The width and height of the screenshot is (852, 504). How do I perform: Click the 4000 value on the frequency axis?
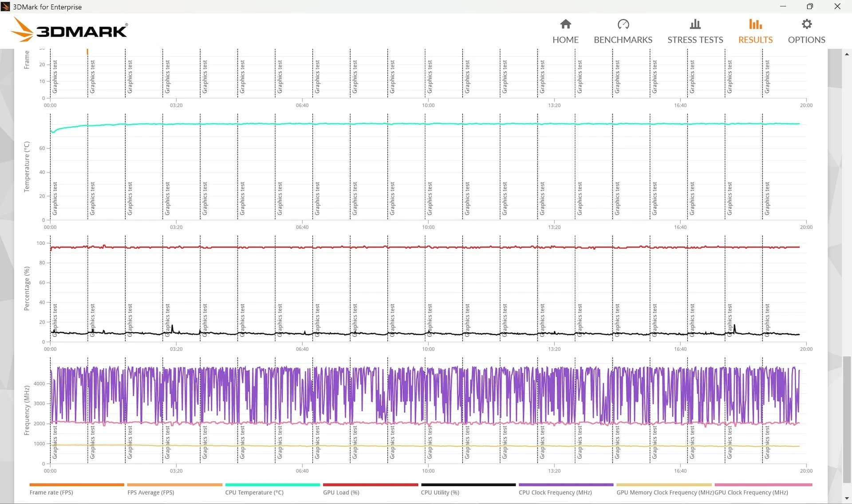[x=39, y=384]
